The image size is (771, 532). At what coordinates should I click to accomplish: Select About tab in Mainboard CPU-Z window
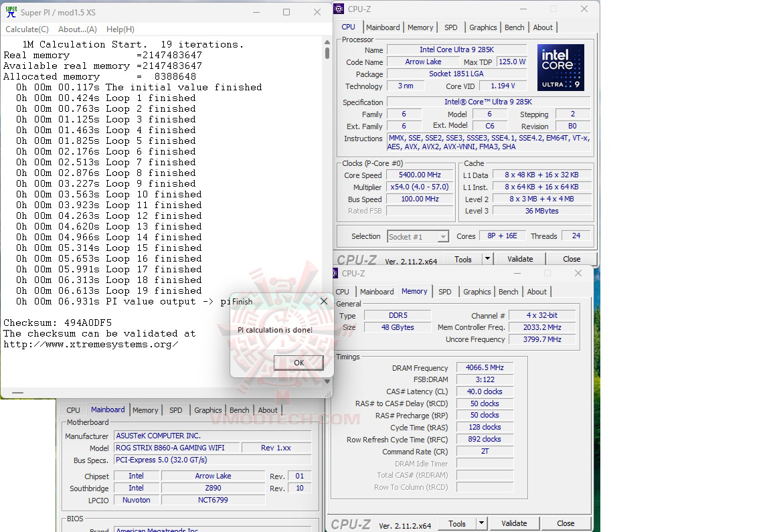(268, 410)
